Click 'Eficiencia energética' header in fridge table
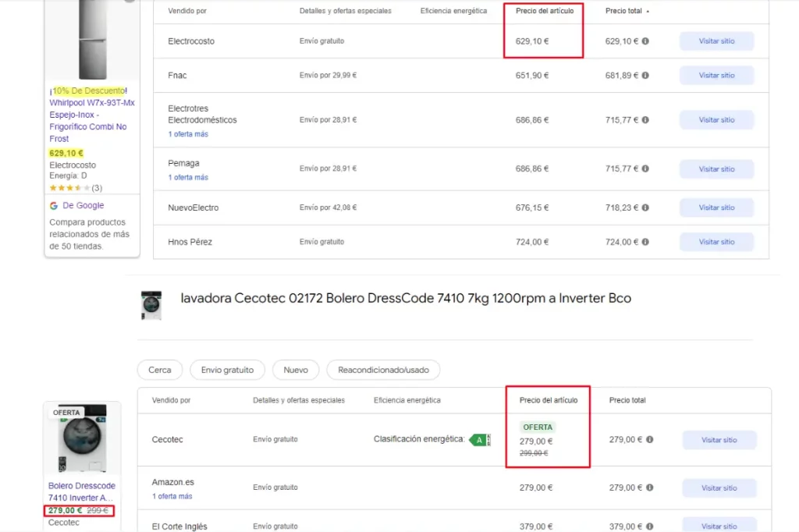Viewport: 799px width, 532px height. 453,11
